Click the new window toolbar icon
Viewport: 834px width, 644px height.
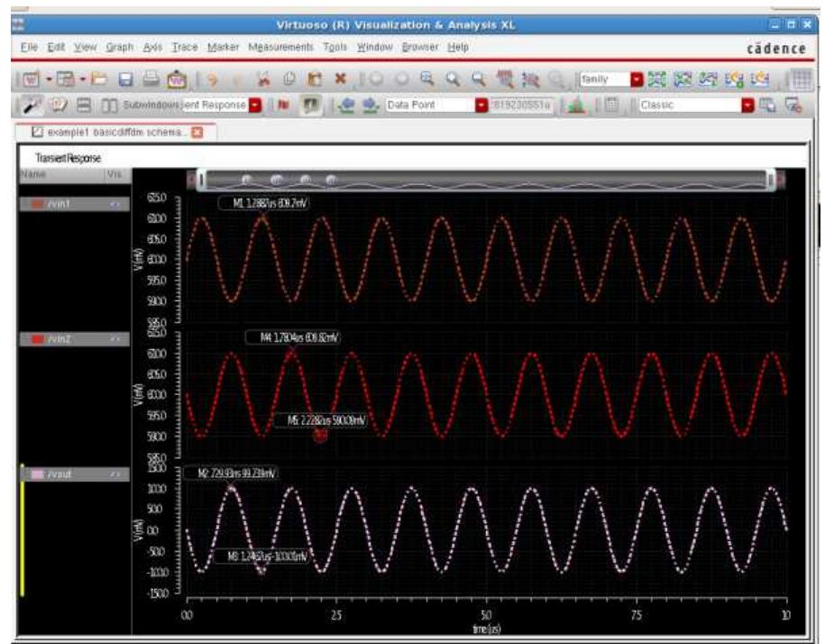pyautogui.click(x=31, y=80)
